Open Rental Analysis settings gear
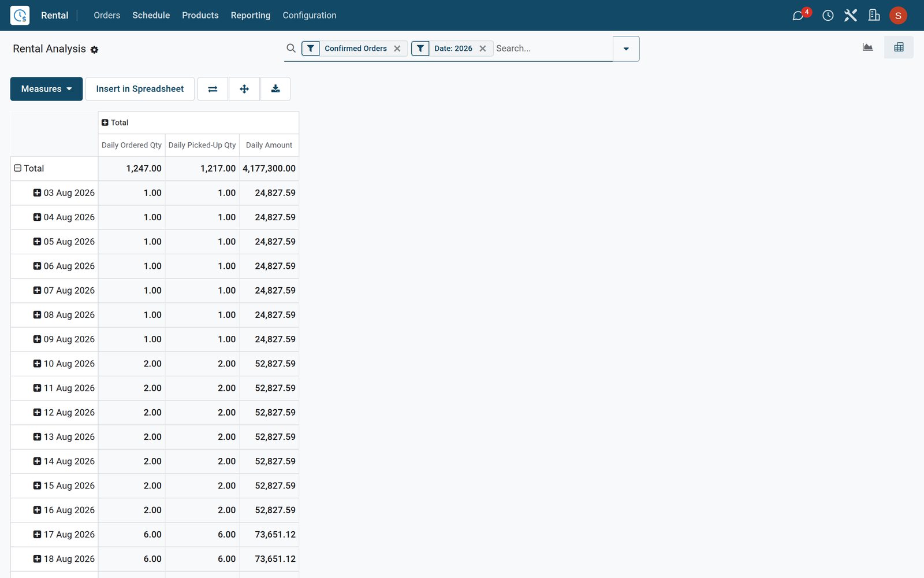The image size is (924, 578). click(94, 50)
